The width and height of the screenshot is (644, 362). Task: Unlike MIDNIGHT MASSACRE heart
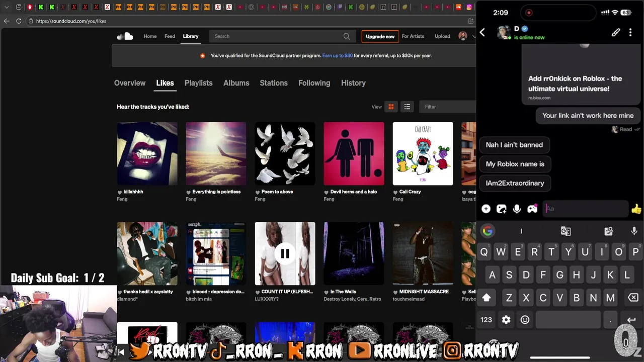coord(395,292)
